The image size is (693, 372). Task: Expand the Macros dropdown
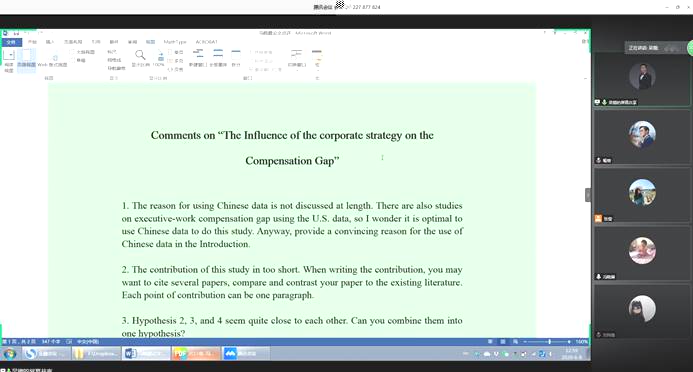pyautogui.click(x=316, y=58)
